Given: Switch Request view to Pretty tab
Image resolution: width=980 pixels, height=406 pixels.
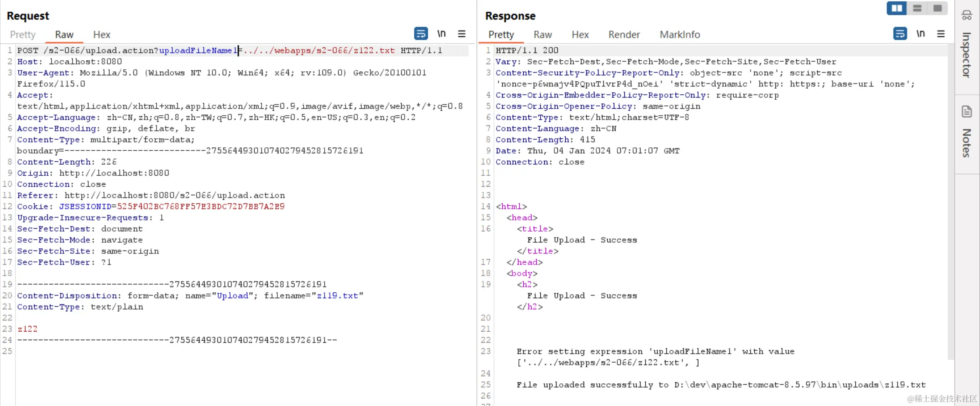Looking at the screenshot, I should 23,35.
